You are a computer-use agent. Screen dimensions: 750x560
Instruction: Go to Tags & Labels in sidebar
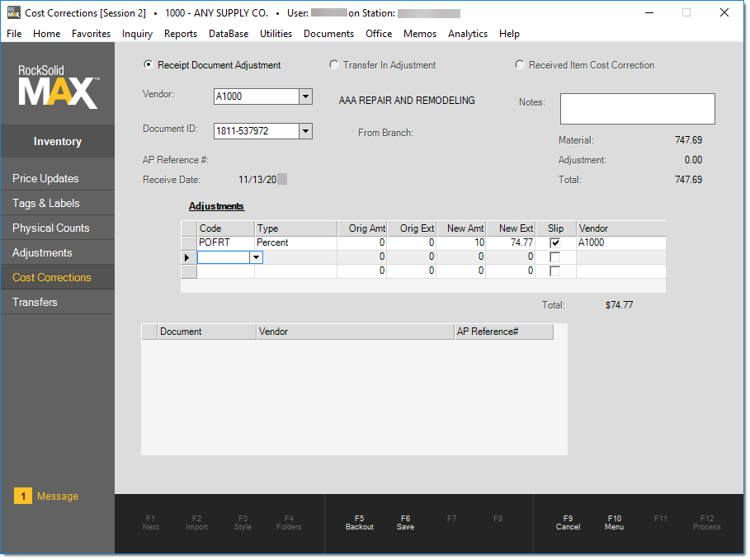coord(58,203)
